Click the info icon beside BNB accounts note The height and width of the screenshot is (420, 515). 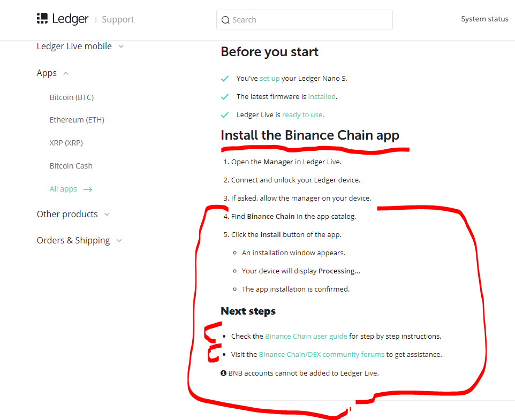point(223,373)
